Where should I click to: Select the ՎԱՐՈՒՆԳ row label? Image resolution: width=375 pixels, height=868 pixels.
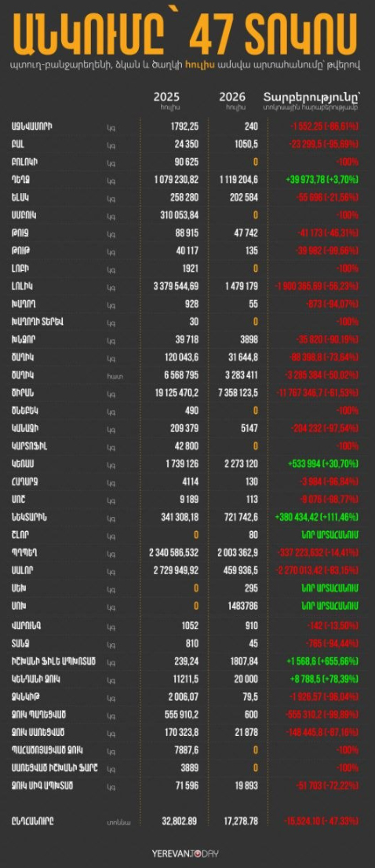26,625
